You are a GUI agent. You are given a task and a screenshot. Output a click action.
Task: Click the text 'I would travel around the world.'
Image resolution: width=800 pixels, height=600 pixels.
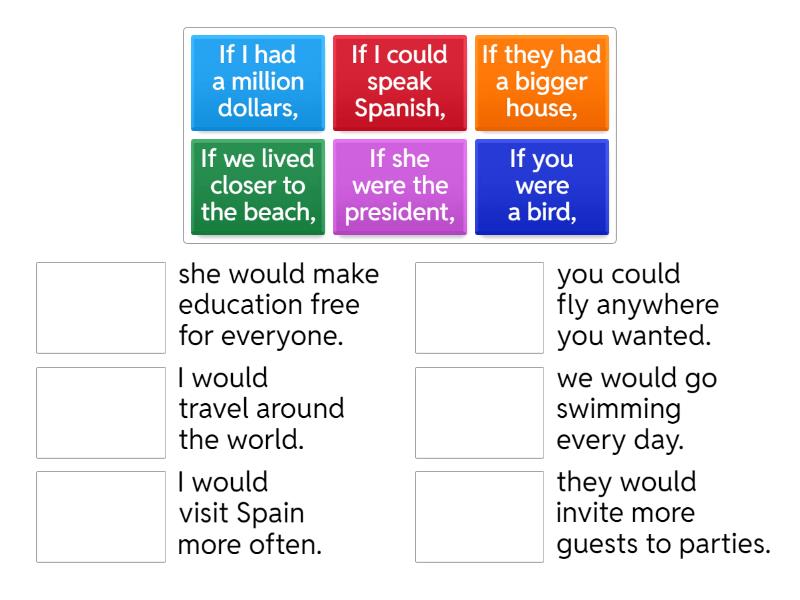coord(260,410)
